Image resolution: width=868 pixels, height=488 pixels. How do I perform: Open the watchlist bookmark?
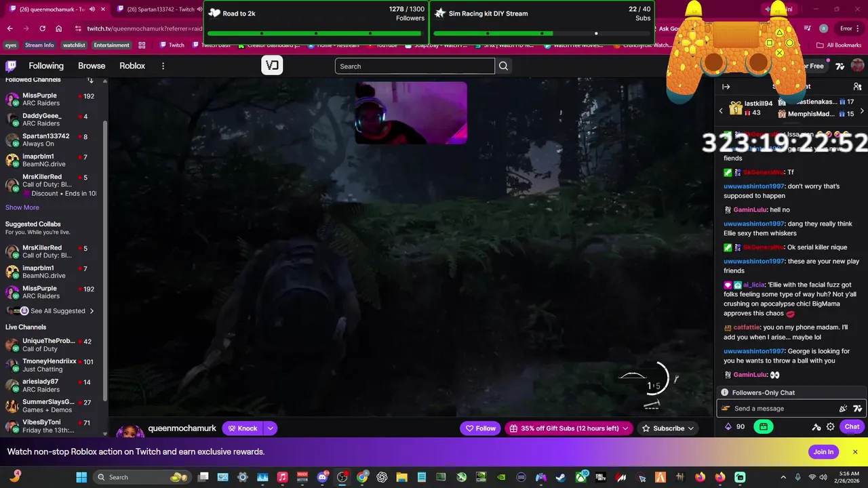[x=74, y=45]
